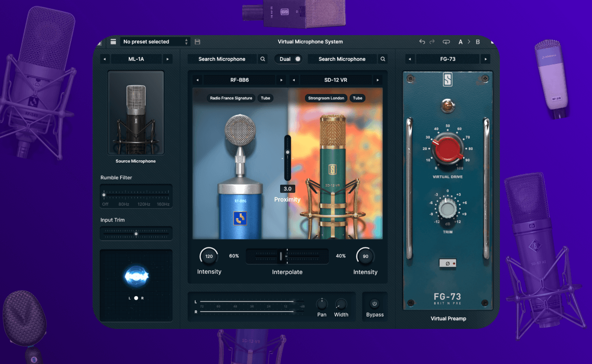Click the Strongroom London tag

pyautogui.click(x=325, y=98)
